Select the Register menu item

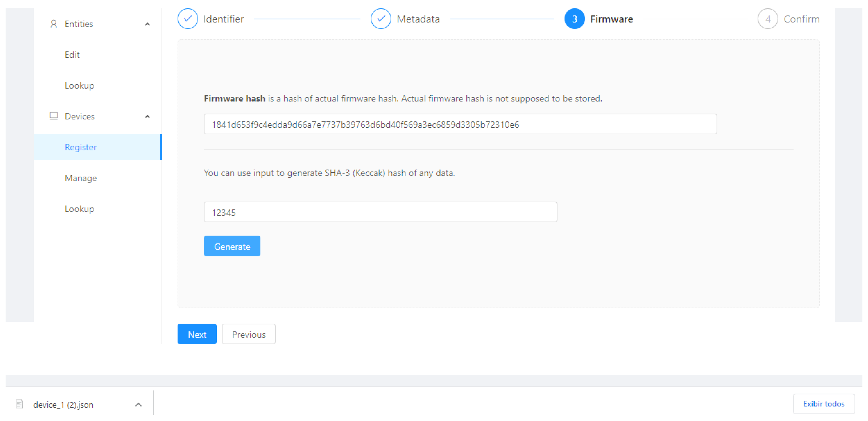click(x=81, y=147)
